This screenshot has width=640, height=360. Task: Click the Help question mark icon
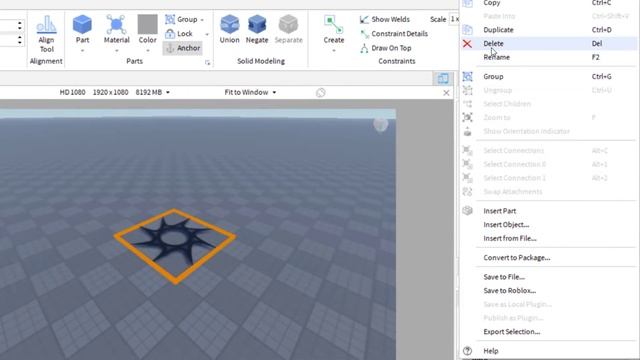tap(467, 351)
